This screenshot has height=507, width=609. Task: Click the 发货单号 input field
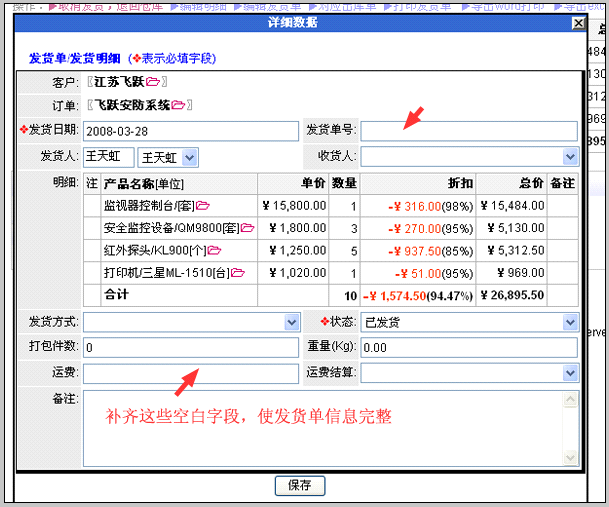[x=468, y=131]
